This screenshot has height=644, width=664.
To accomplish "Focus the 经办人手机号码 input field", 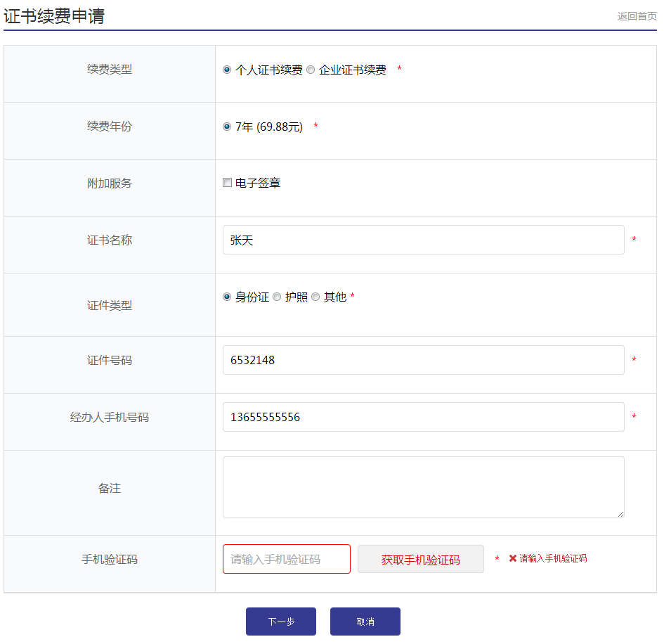I will (x=424, y=417).
